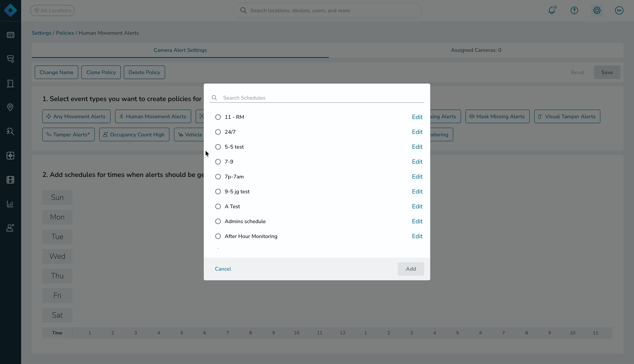Select the After Hour Monitoring radio button
The height and width of the screenshot is (364, 634).
click(x=218, y=236)
